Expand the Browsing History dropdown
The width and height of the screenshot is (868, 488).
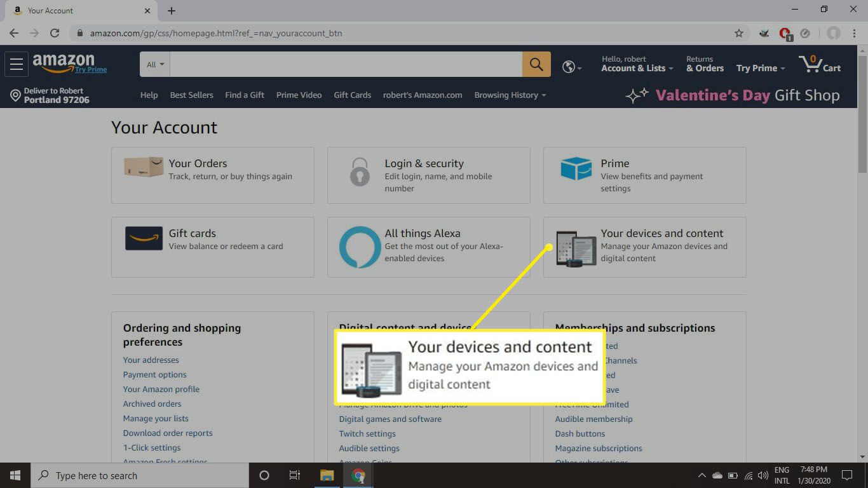[x=510, y=95]
